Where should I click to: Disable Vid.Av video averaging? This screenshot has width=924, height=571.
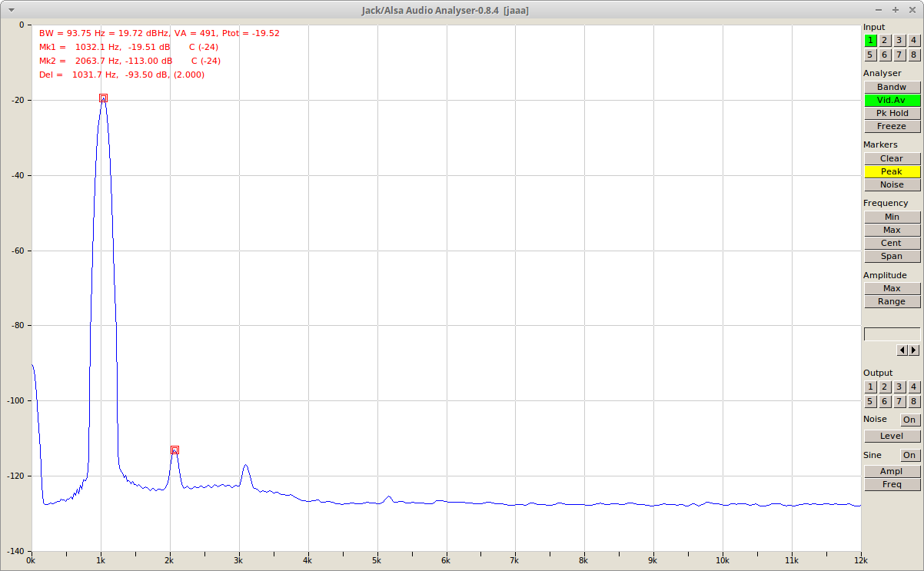pyautogui.click(x=892, y=100)
